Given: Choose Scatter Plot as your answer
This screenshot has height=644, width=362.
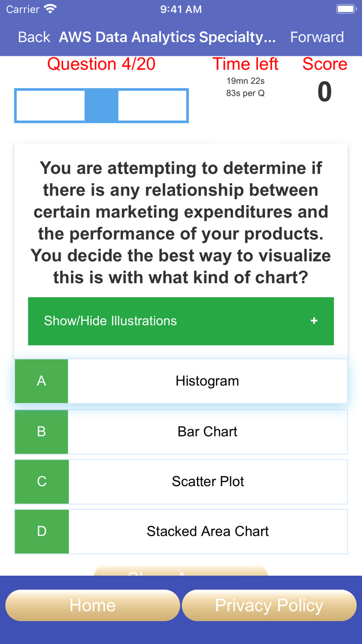Looking at the screenshot, I should [x=181, y=481].
